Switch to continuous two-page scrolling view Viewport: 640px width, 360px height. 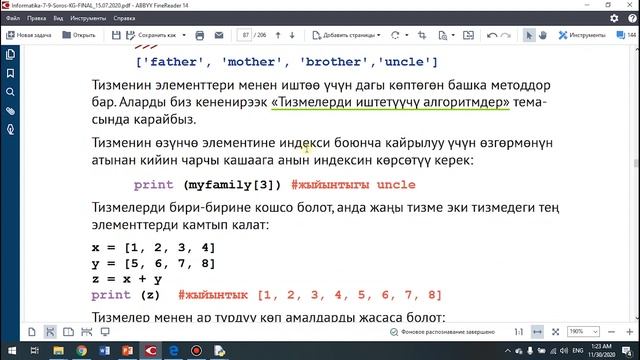click(87, 332)
